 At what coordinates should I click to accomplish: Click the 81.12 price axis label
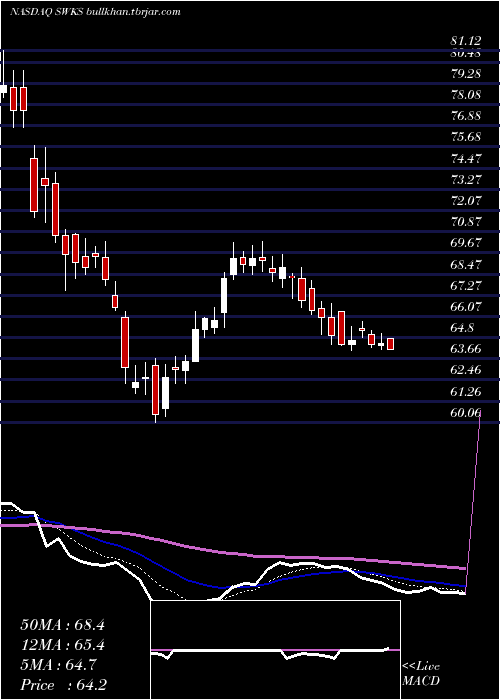(466, 41)
